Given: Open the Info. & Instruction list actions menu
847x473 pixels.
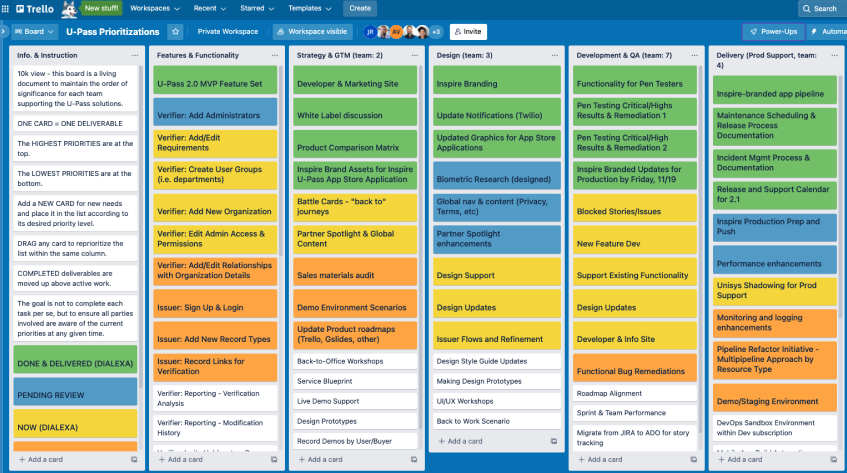Looking at the screenshot, I should tap(135, 55).
